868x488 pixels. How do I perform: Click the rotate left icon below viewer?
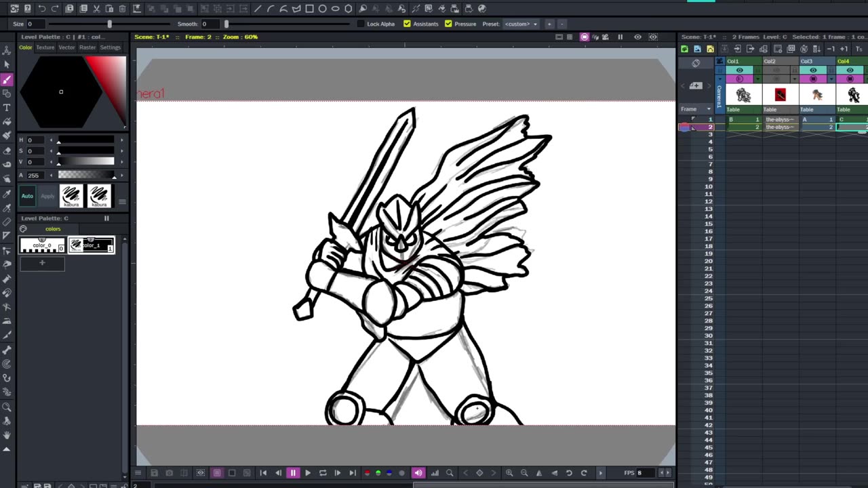(569, 473)
